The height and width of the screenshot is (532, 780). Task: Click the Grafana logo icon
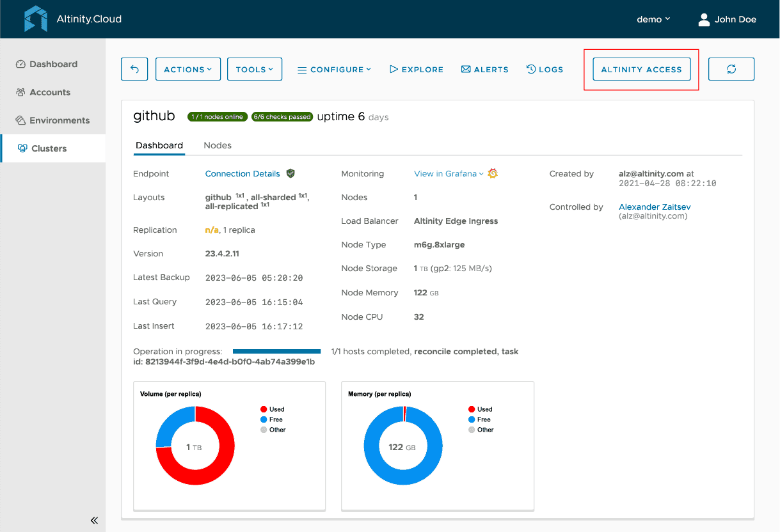[x=493, y=173]
